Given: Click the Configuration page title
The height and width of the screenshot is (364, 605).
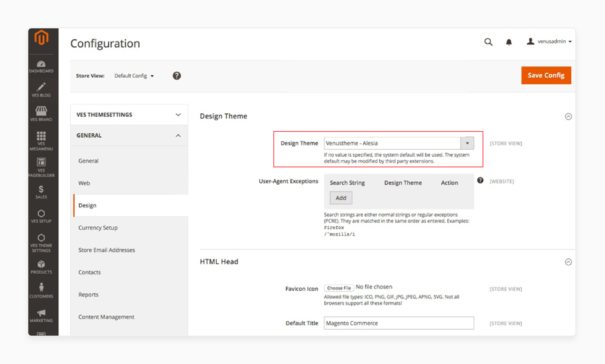Looking at the screenshot, I should click(105, 44).
